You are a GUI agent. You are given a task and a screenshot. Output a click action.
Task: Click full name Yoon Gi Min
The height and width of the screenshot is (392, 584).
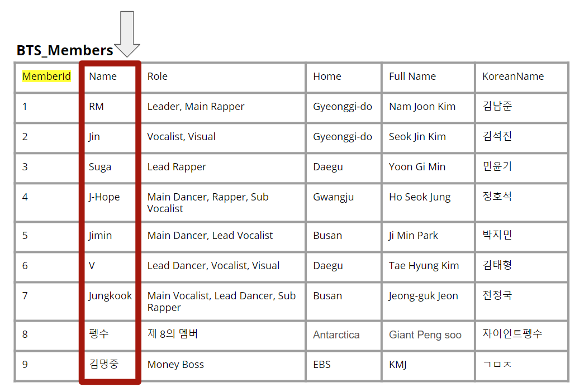click(417, 167)
